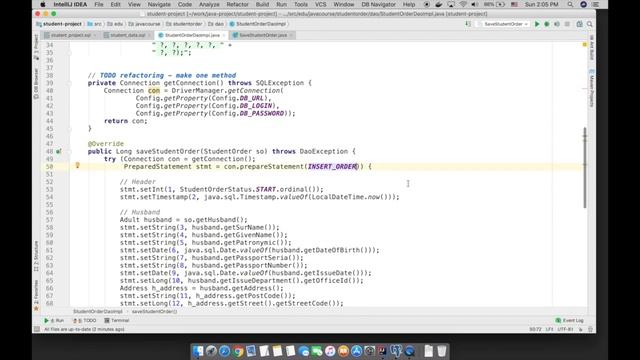Viewport: 640px width, 360px height.
Task: Click the src breadcrumb folder
Action: pos(95,24)
